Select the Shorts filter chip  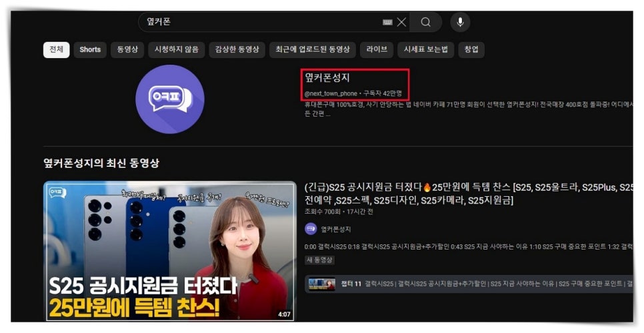click(90, 50)
